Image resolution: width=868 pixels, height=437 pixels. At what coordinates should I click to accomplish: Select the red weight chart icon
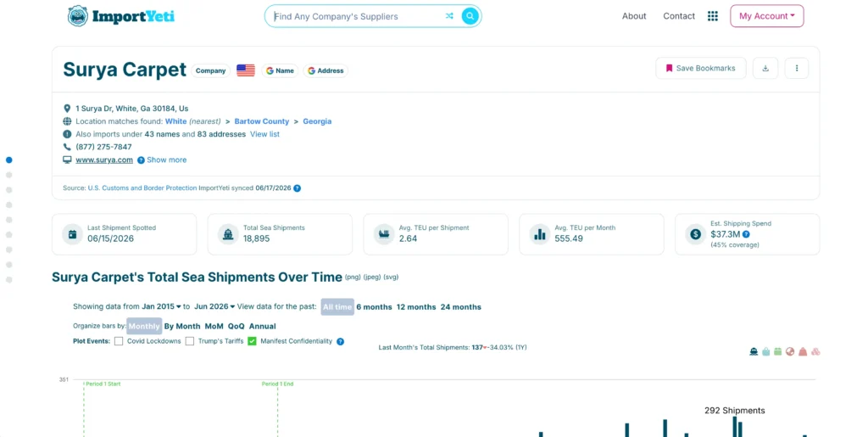pyautogui.click(x=803, y=351)
